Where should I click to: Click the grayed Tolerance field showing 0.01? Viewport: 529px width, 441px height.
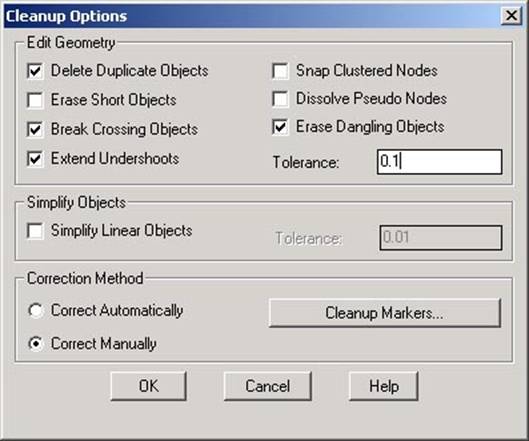pyautogui.click(x=441, y=238)
